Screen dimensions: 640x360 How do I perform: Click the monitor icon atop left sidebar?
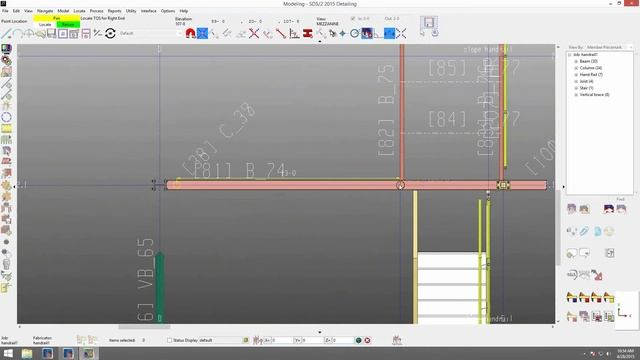coord(6,49)
